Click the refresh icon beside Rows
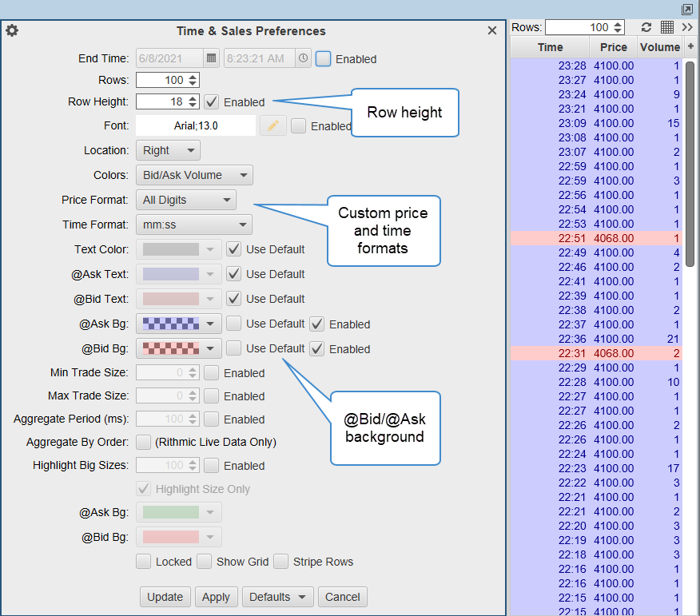 click(x=646, y=27)
